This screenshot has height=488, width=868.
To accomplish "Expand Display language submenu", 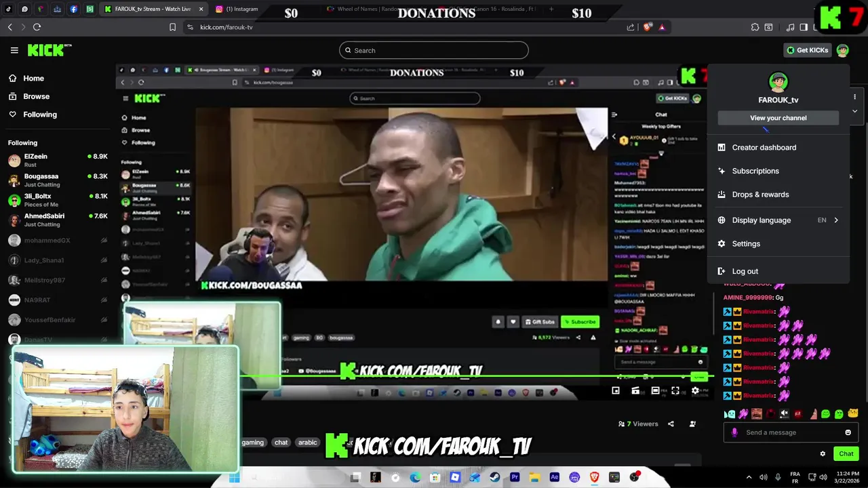I will (778, 220).
